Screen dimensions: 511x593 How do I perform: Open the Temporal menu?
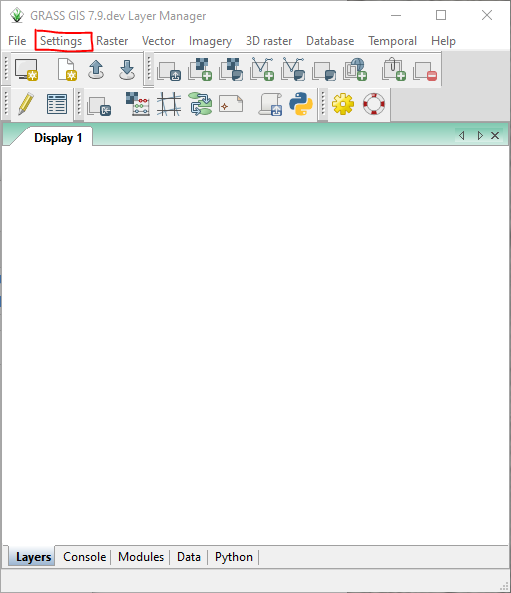click(393, 41)
